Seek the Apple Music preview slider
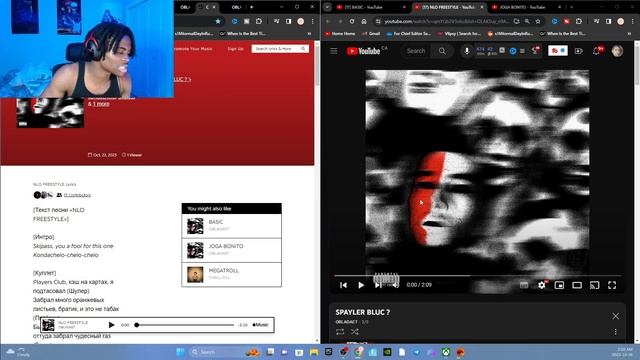 (x=184, y=325)
